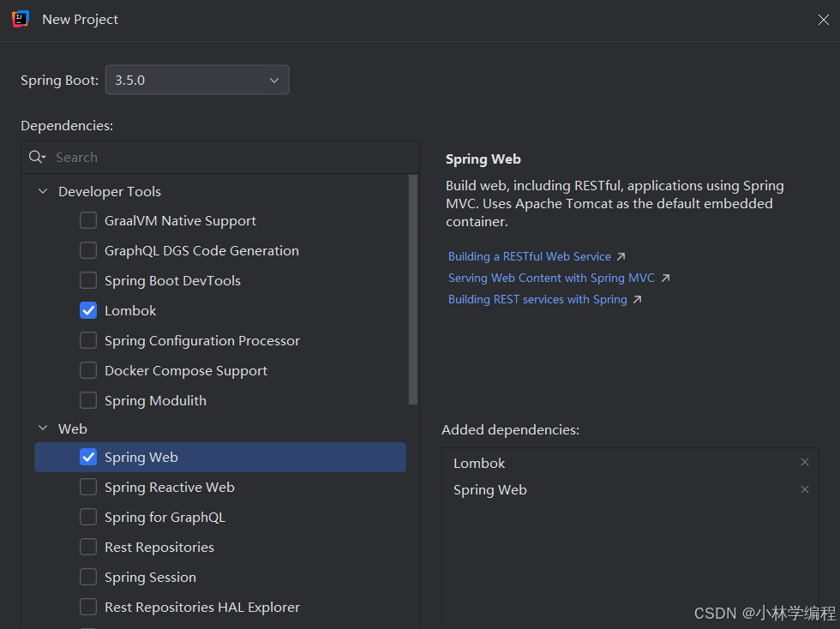Enable Spring Boot DevTools checkbox
The height and width of the screenshot is (629, 840).
(x=88, y=280)
